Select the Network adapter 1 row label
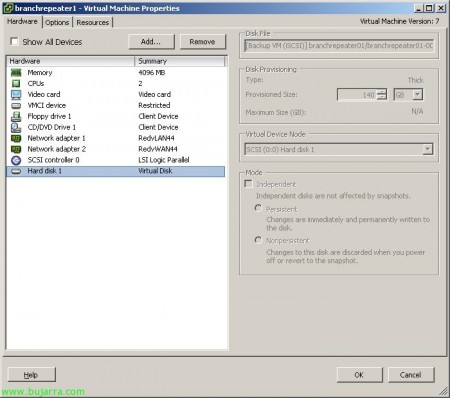The image size is (450, 398). point(57,138)
